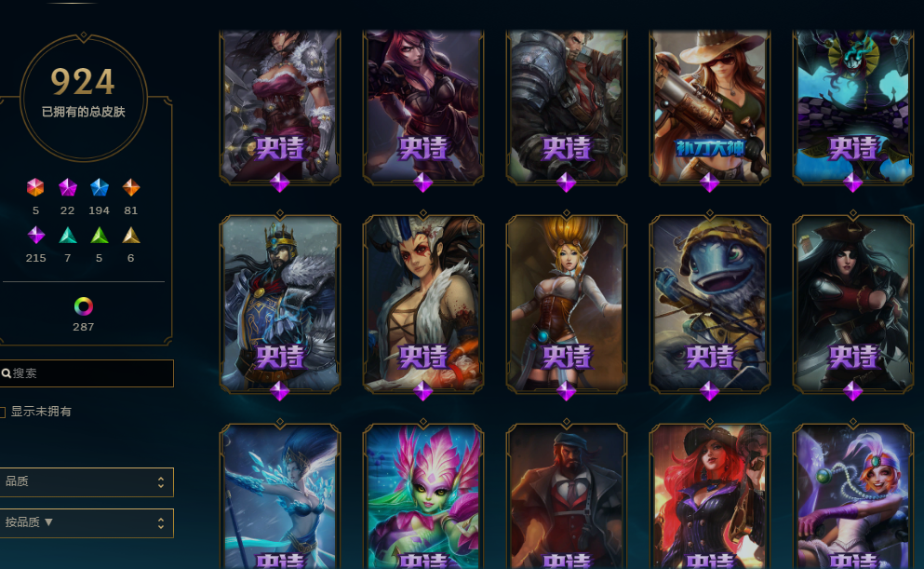
Task: Open the 按品质 sort dropdown
Action: 86,523
